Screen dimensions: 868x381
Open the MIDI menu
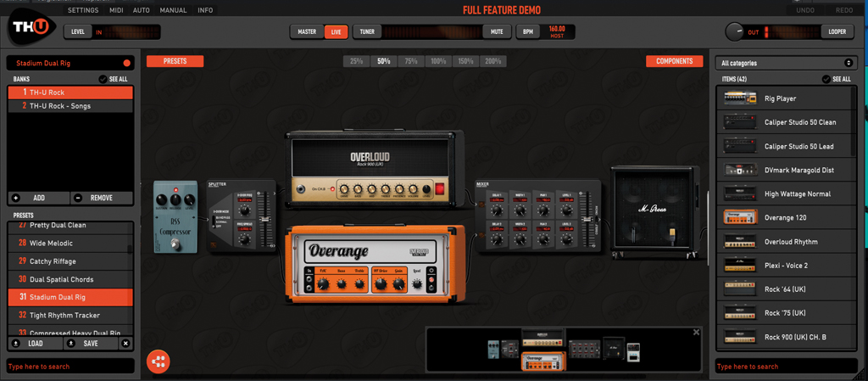(x=116, y=10)
